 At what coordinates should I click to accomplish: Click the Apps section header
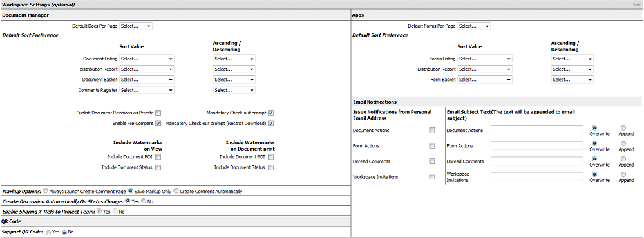(x=497, y=15)
